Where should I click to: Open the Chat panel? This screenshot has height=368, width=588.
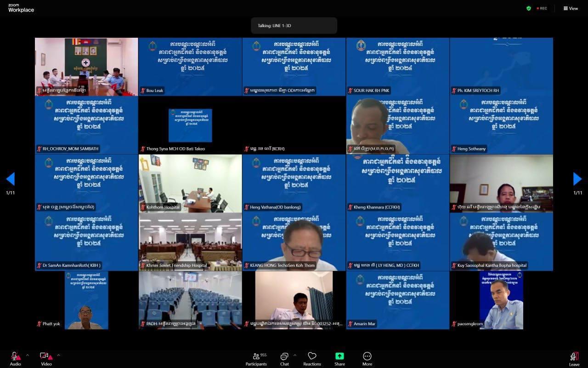pyautogui.click(x=284, y=359)
